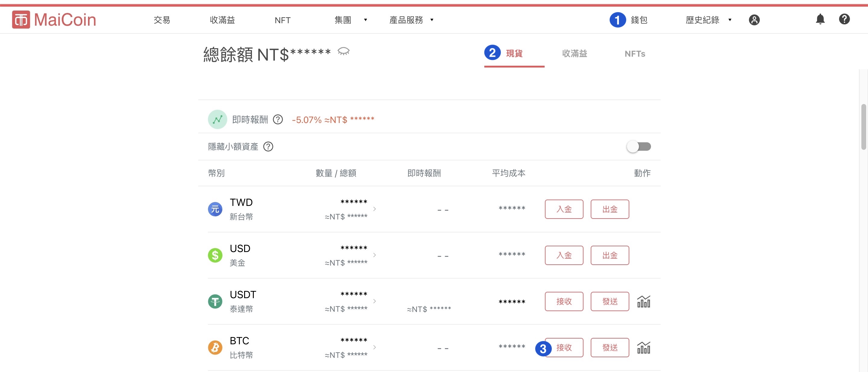Open the 歷史紀錄 dropdown
This screenshot has height=372, width=868.
pos(708,20)
